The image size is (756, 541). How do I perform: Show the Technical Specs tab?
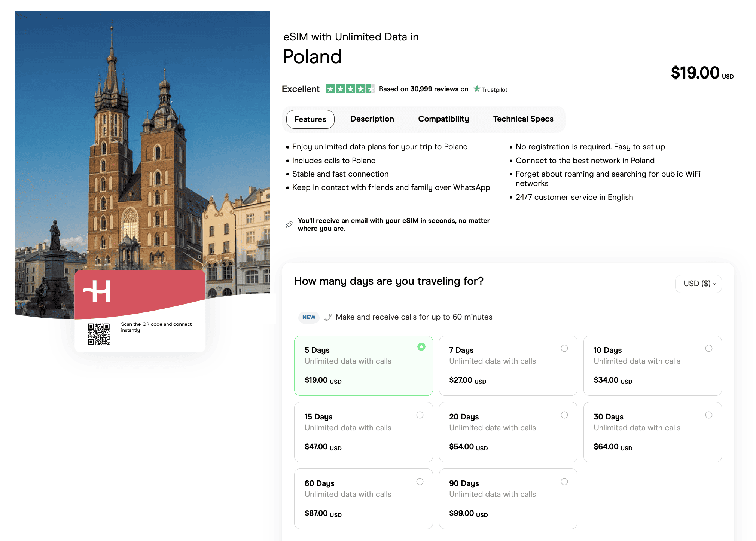(523, 119)
